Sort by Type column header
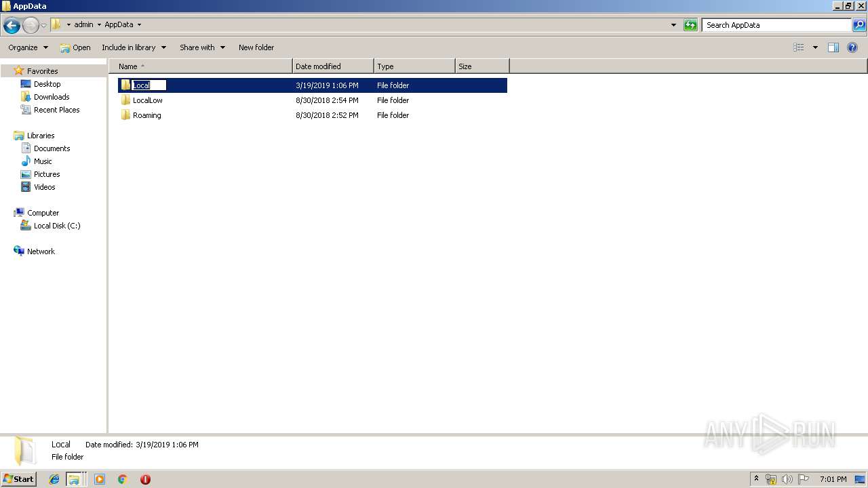 coord(414,66)
